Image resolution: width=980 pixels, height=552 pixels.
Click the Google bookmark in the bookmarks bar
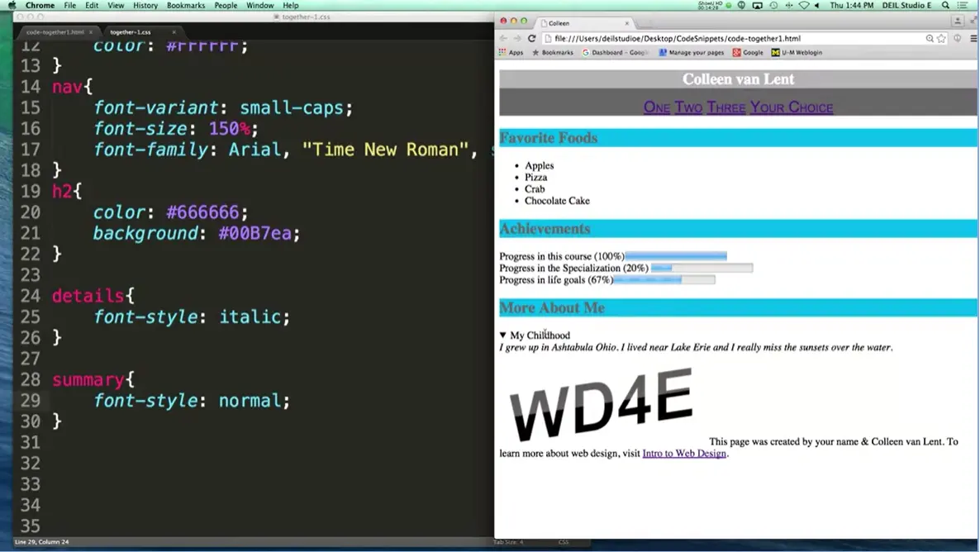point(748,52)
